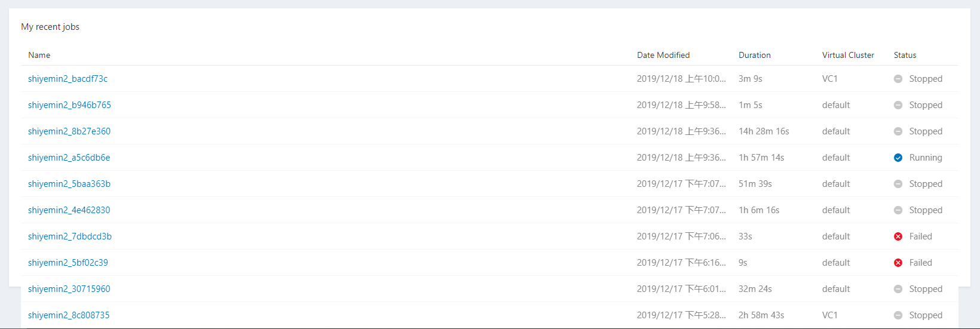Click the stopped icon for shiyemin2_4e462830
The image size is (980, 329).
(898, 210)
